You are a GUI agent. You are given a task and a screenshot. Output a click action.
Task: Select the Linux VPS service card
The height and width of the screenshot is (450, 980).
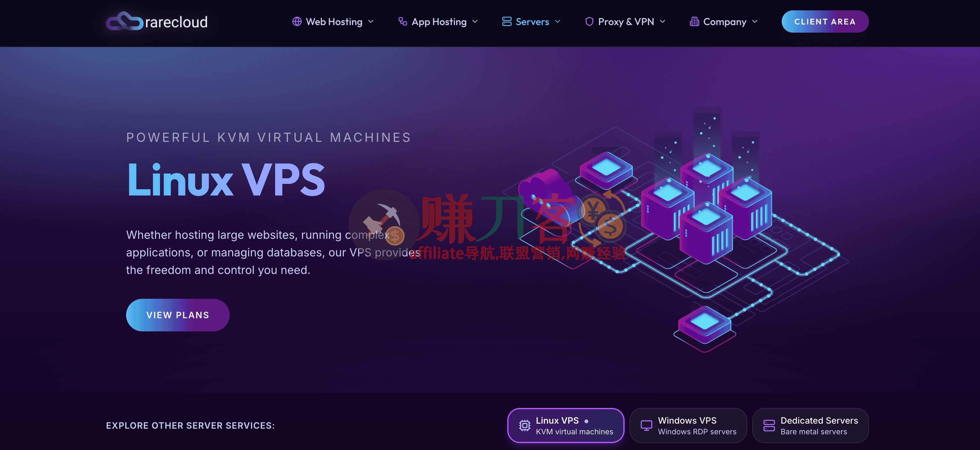566,425
